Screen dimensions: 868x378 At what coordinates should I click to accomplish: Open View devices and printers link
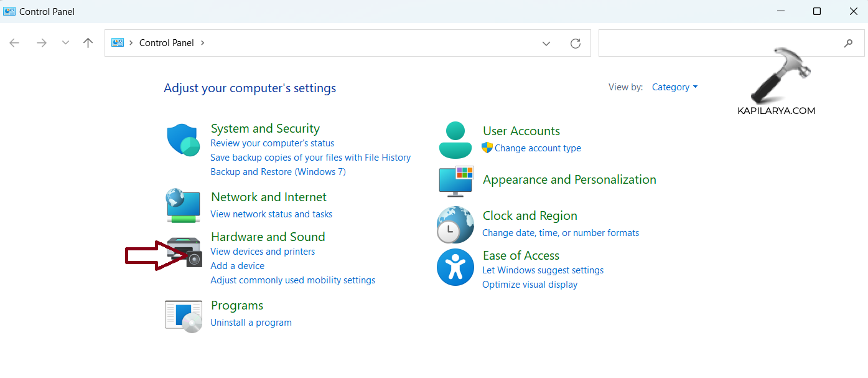coord(263,252)
